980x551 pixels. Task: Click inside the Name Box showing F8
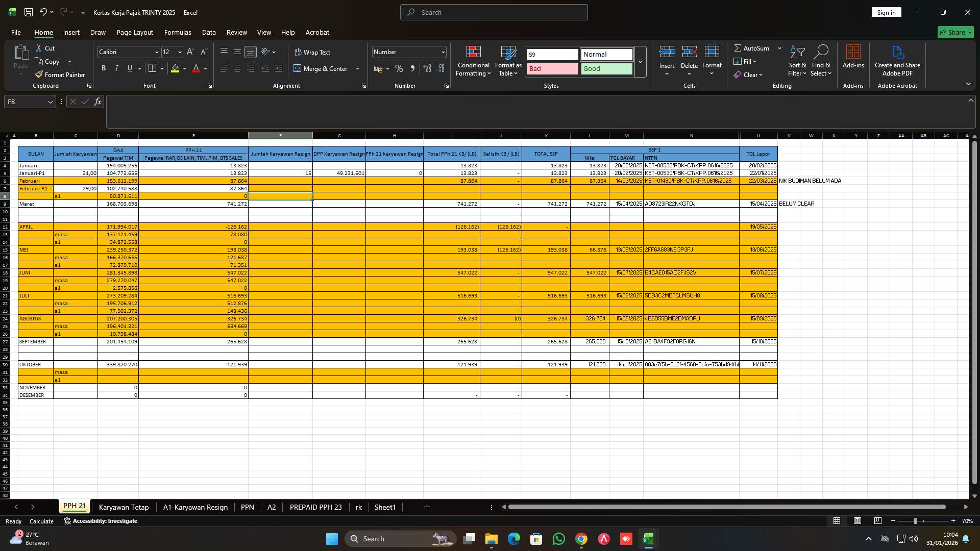(26, 102)
